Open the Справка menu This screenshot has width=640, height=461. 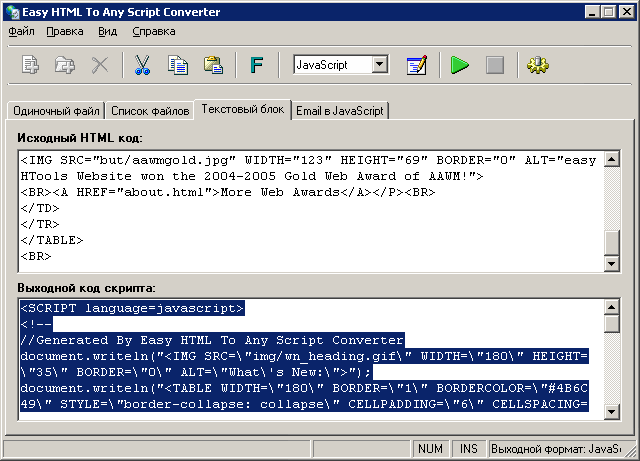point(154,31)
